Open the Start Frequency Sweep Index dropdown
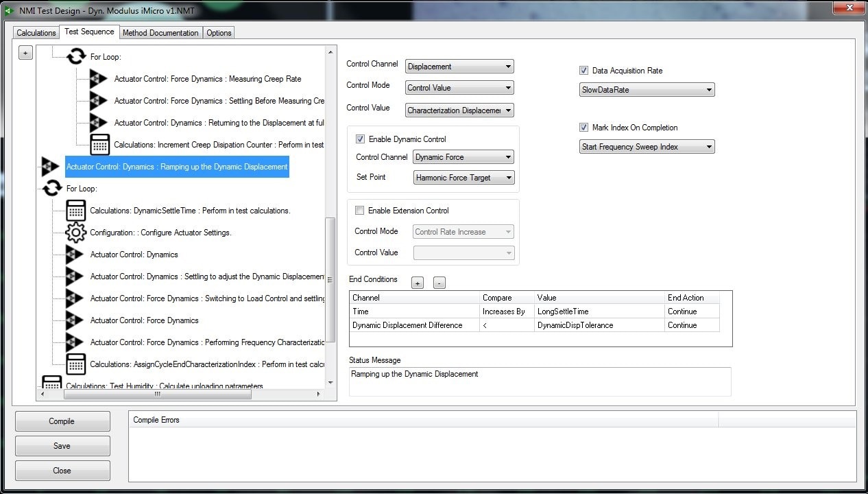 point(647,147)
